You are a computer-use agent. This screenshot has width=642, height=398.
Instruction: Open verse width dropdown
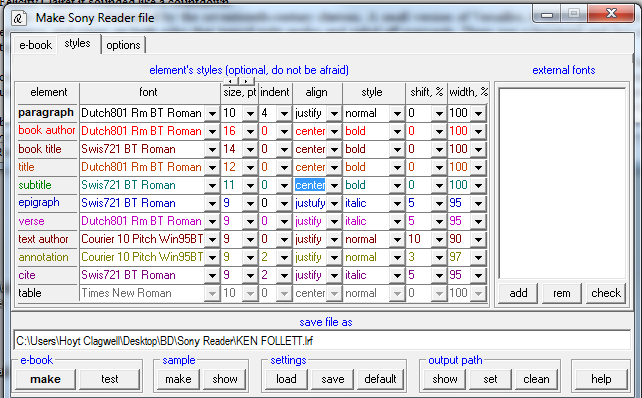click(x=478, y=222)
